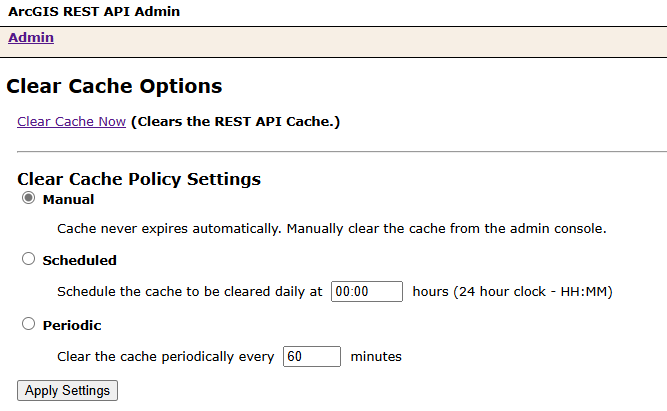Choose the Scheduled radio button
This screenshot has width=667, height=411.
pyautogui.click(x=28, y=260)
